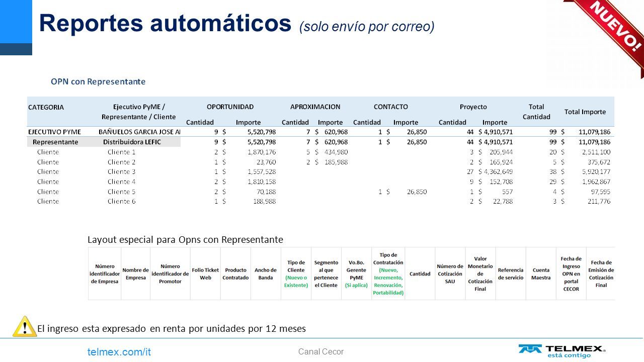Open the telmex.com/it link

(119, 352)
